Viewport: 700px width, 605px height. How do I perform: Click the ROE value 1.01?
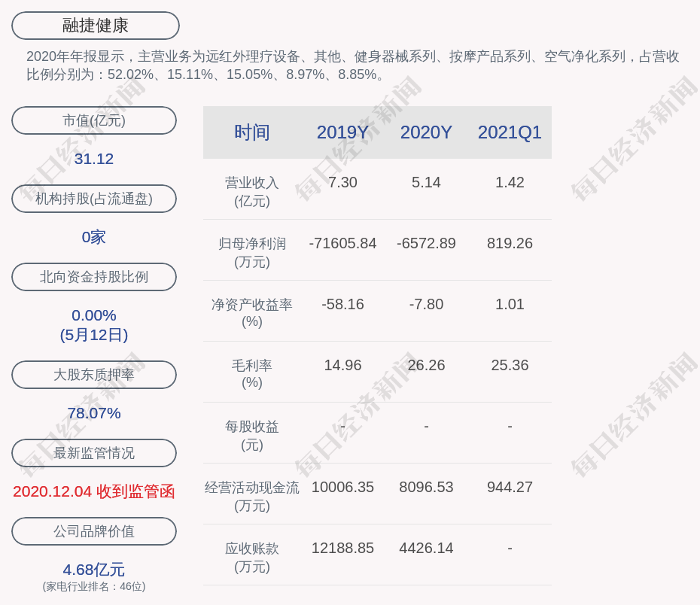pos(510,304)
